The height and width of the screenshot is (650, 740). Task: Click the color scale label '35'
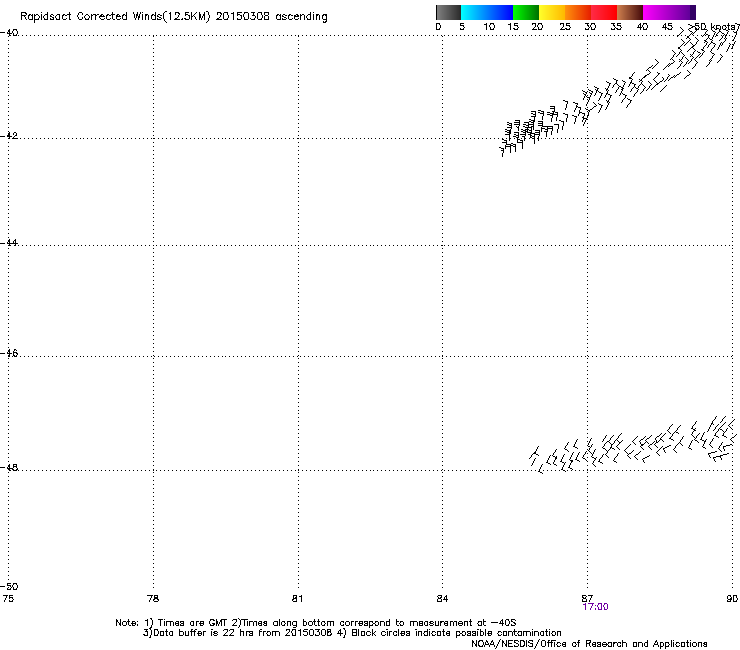616,27
